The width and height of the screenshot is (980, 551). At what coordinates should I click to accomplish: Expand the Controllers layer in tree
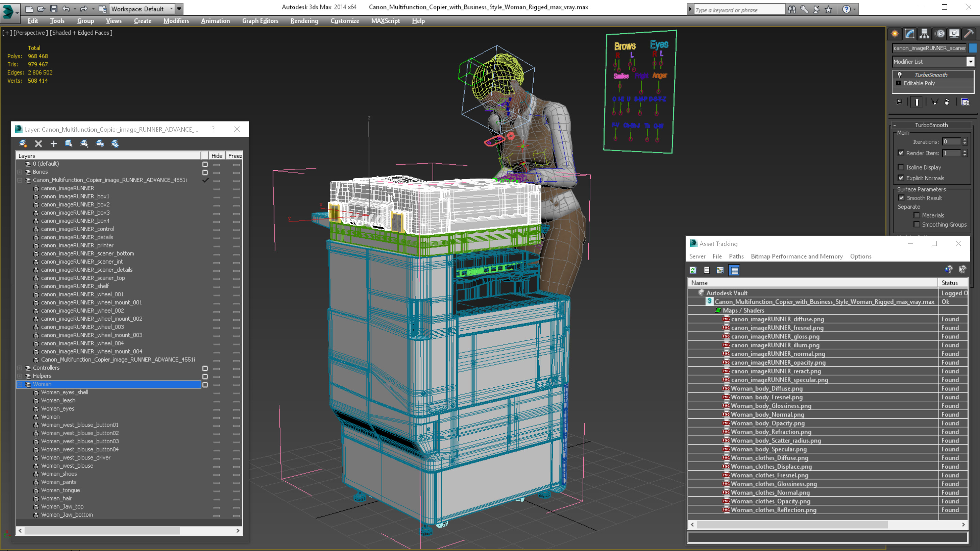(x=20, y=368)
